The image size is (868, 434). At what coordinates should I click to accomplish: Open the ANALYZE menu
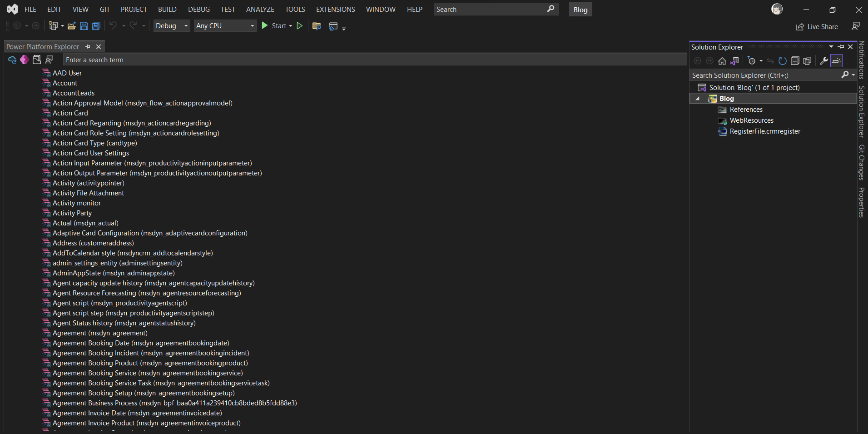tap(260, 9)
